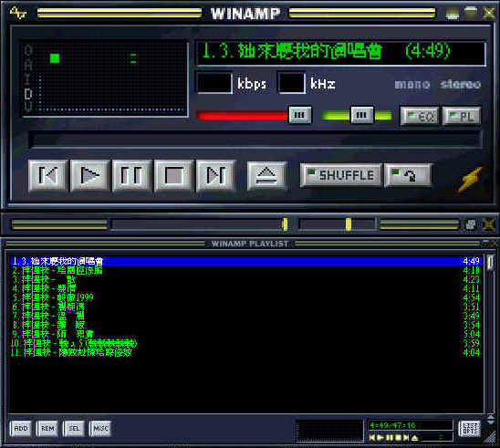This screenshot has width=500, height=448.
Task: Open the LIST OPTS playlist menu
Action: pyautogui.click(x=470, y=429)
